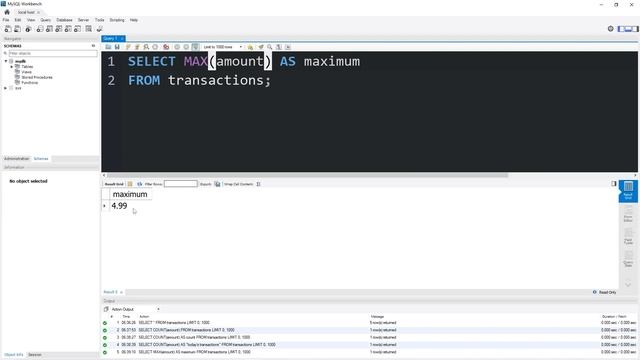Execute statement under cursor icon

[137, 47]
